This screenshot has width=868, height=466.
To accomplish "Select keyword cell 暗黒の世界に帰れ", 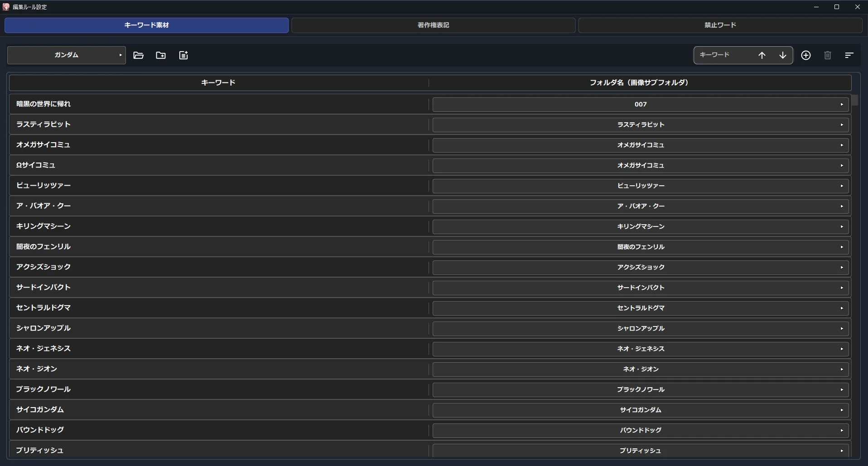I will 219,104.
